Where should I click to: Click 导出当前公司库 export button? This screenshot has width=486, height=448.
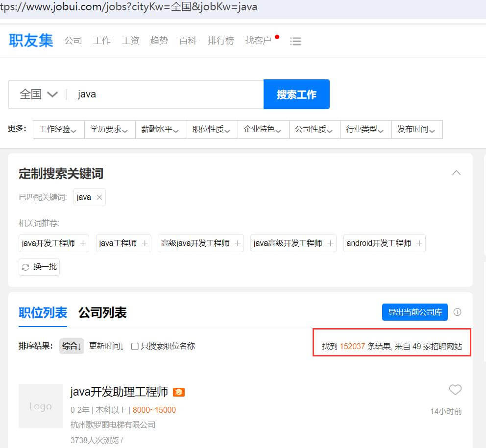coord(414,312)
